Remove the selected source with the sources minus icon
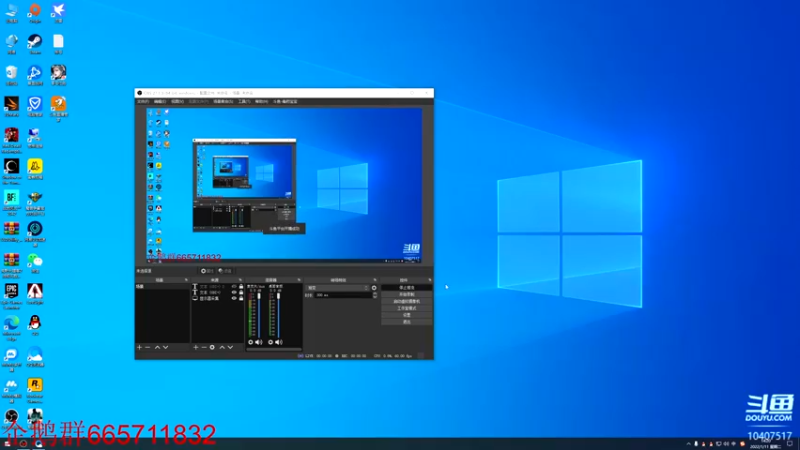Viewport: 800px width, 450px height. click(204, 347)
